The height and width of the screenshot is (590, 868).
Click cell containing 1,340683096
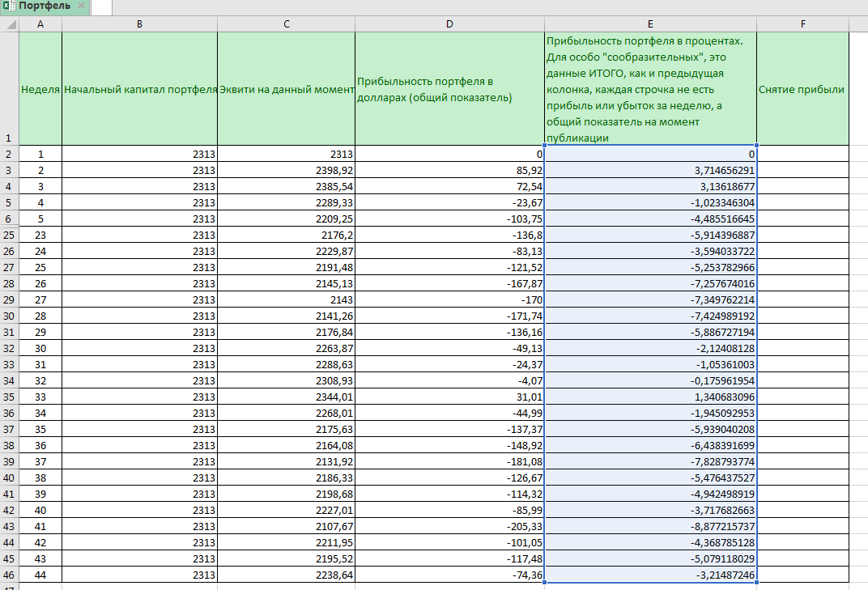click(651, 397)
